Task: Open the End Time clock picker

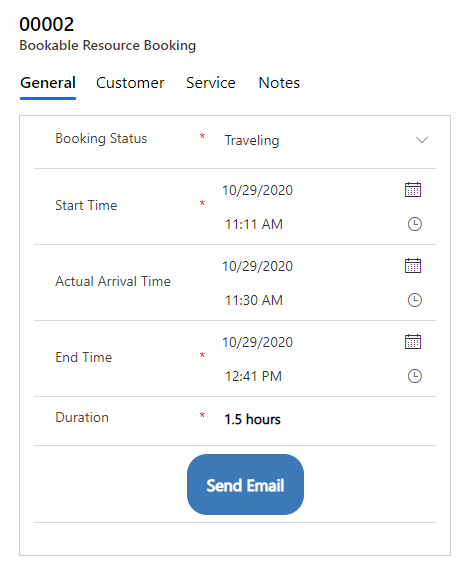Action: (415, 376)
